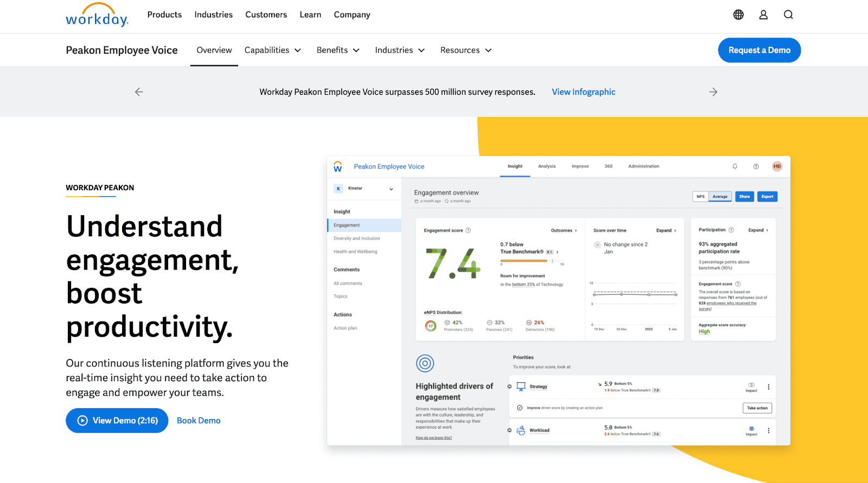Click the target drivers icon
Image resolution: width=868 pixels, height=483 pixels.
(425, 363)
